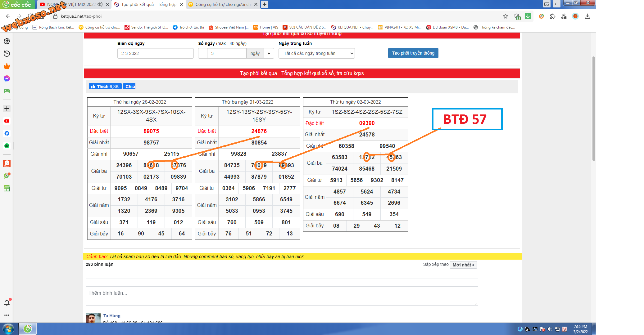Increase number of days with plus button
This screenshot has width=644, height=335.
[x=269, y=53]
